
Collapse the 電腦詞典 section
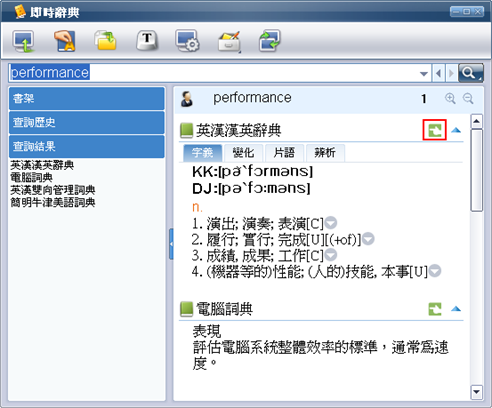(x=456, y=309)
